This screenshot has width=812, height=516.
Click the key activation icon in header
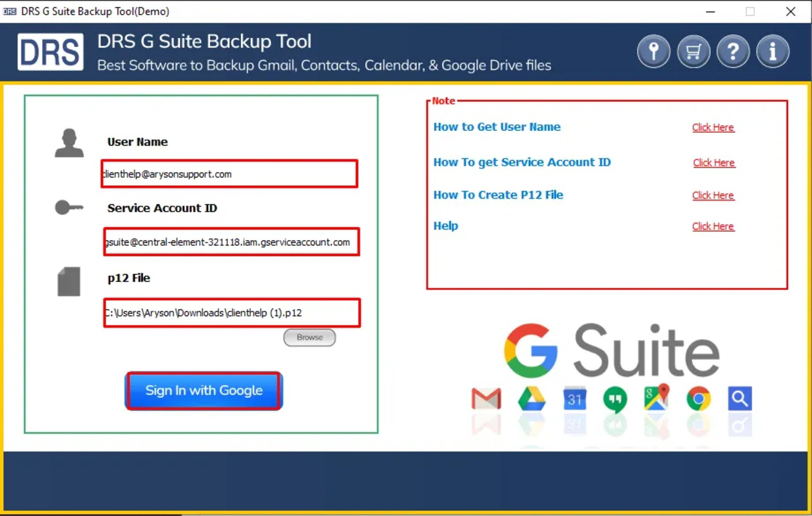[653, 51]
